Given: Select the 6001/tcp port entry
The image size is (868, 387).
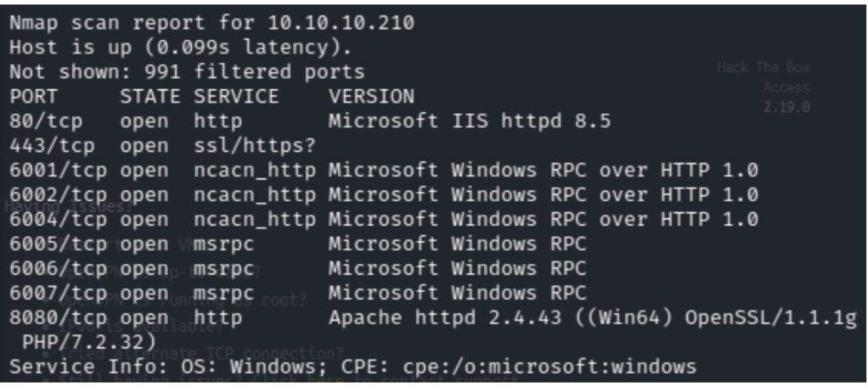Looking at the screenshot, I should (59, 171).
